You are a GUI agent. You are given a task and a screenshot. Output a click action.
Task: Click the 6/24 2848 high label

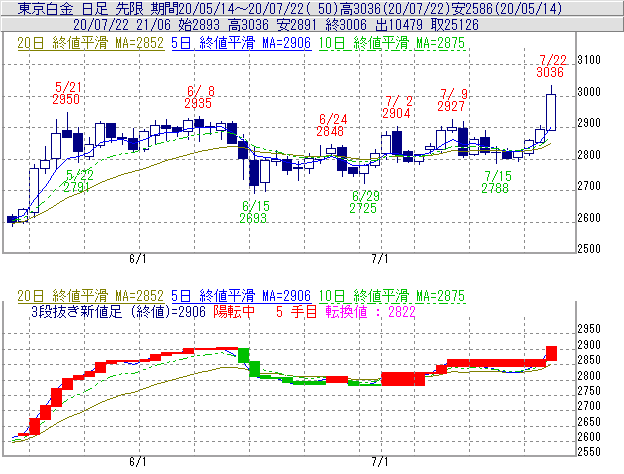tap(332, 125)
